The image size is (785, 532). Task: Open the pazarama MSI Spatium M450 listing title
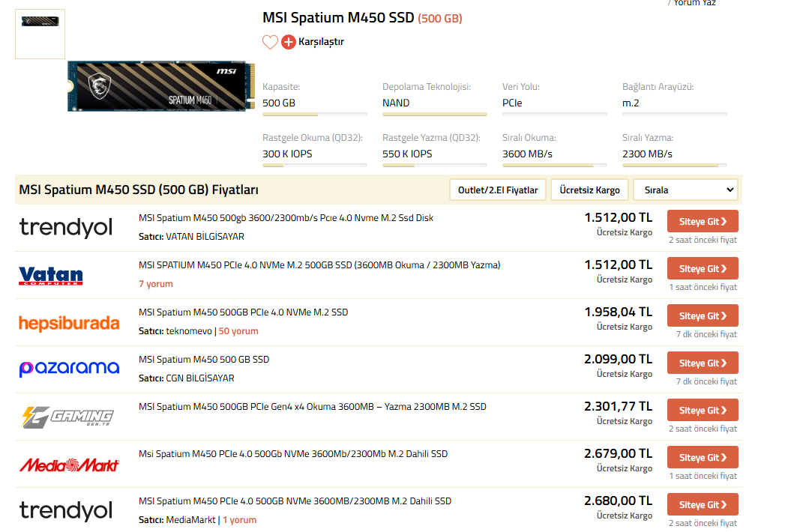(x=204, y=360)
